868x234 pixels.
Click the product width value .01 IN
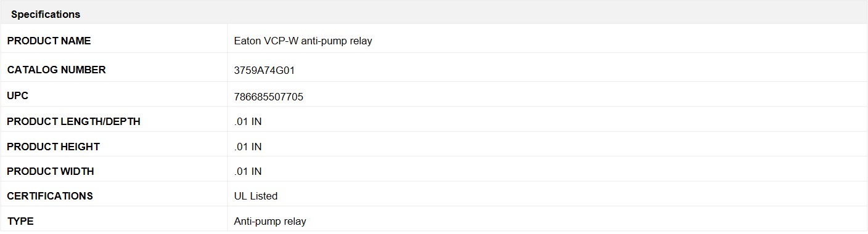pyautogui.click(x=248, y=171)
